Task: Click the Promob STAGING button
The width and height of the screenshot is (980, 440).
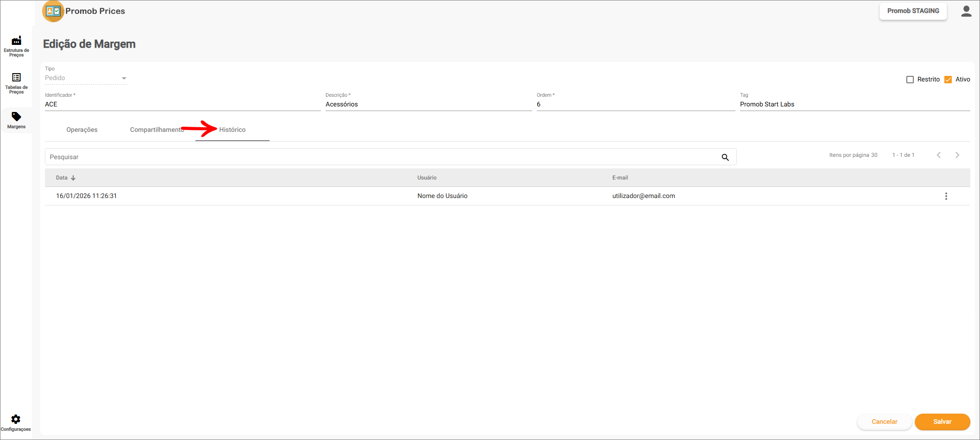Action: pos(913,11)
